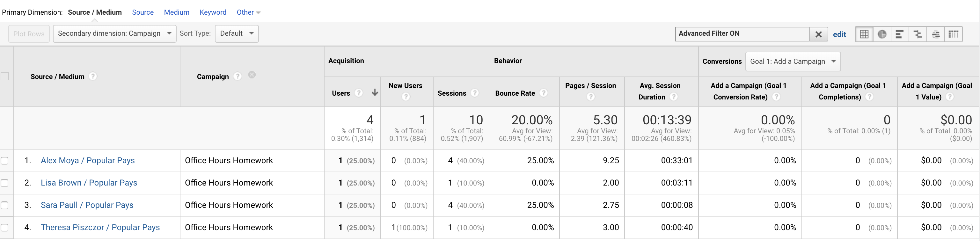Check the Alex Moya row checkbox

point(4,160)
